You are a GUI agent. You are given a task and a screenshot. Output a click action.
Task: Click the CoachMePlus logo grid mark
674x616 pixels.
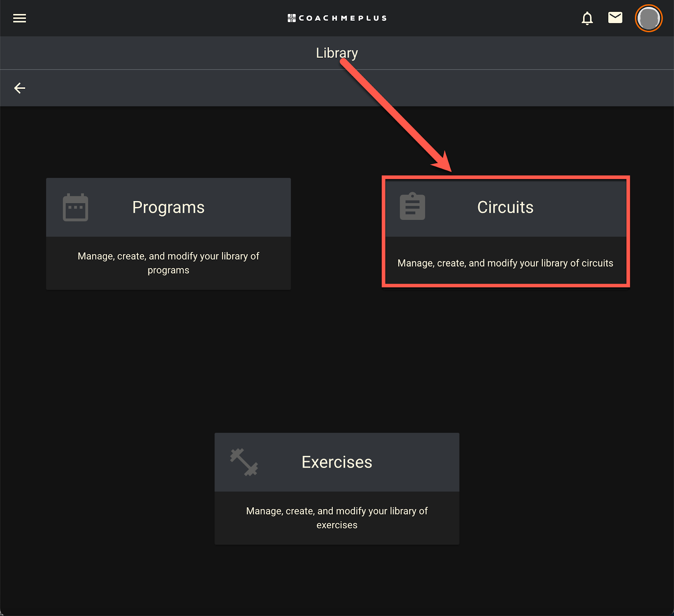point(292,18)
